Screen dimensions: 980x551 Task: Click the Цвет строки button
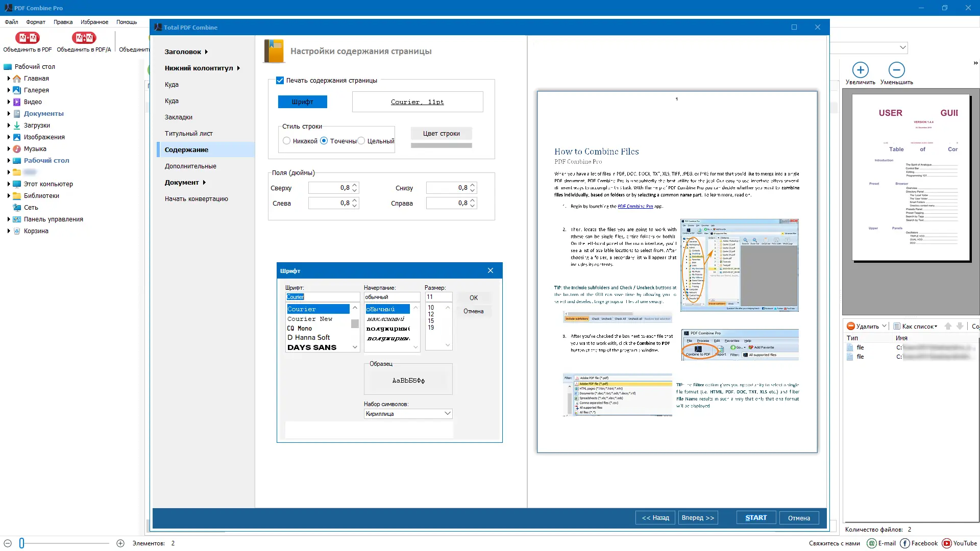441,133
